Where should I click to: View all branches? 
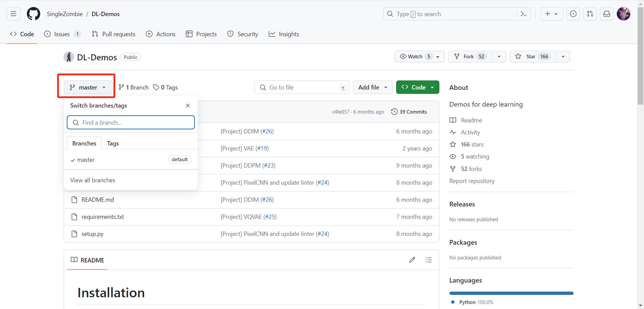point(93,180)
